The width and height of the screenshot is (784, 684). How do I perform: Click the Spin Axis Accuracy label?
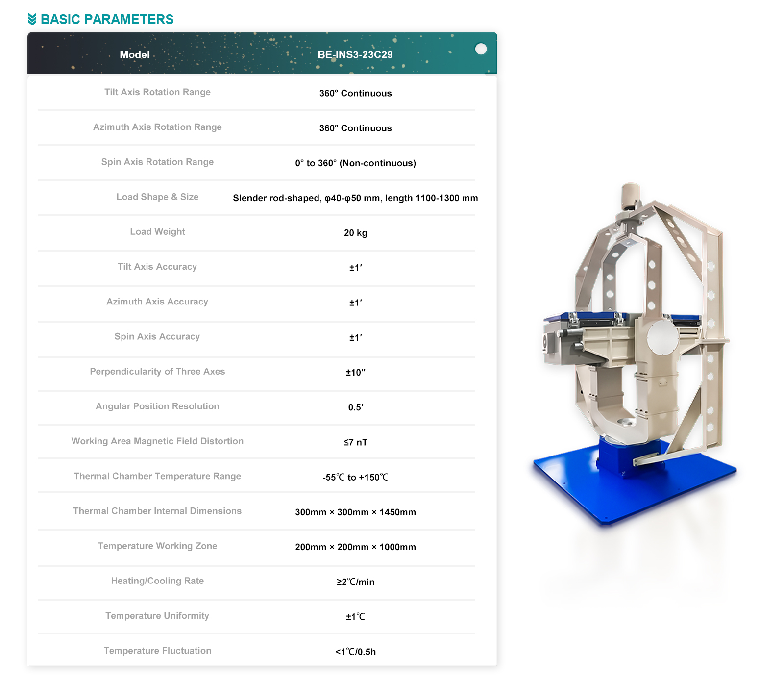pyautogui.click(x=157, y=337)
